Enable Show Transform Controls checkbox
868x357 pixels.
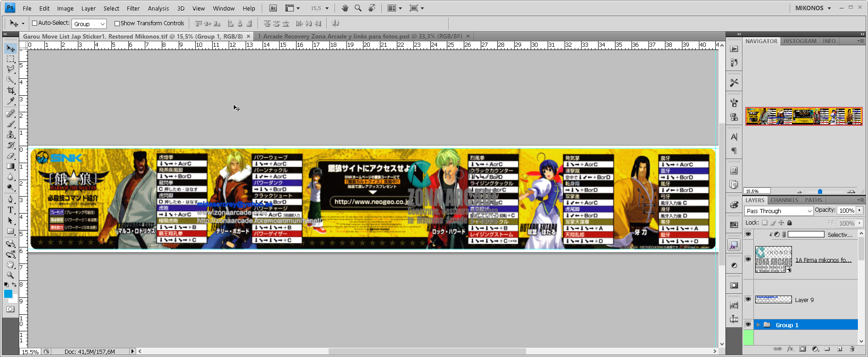point(117,23)
